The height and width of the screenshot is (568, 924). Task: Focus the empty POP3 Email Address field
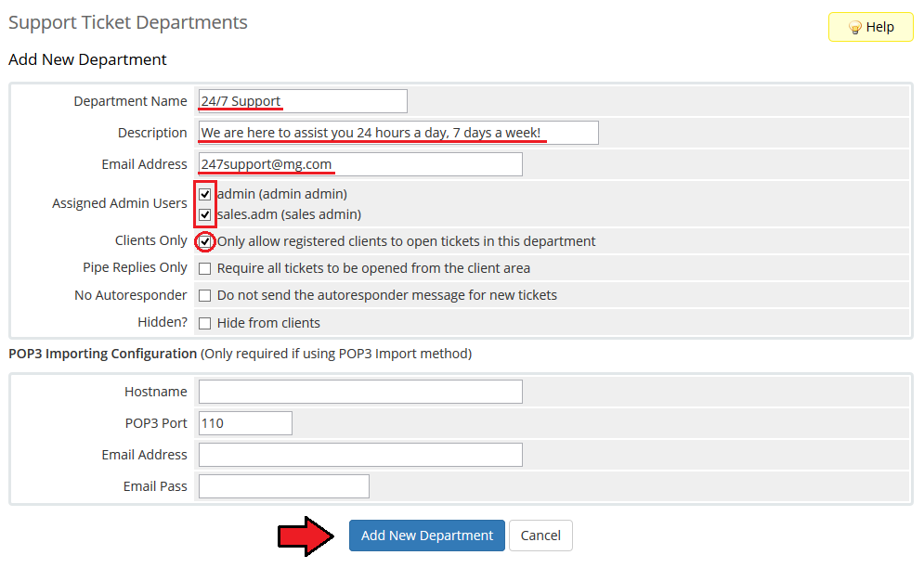point(360,455)
